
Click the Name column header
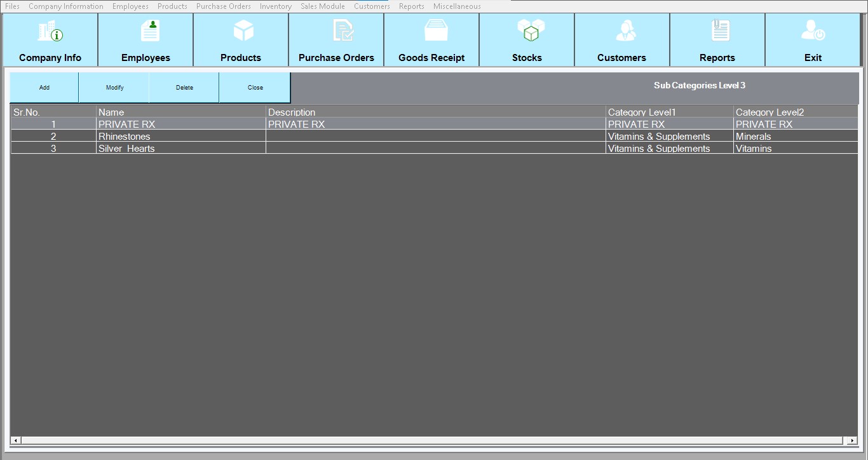coord(111,112)
